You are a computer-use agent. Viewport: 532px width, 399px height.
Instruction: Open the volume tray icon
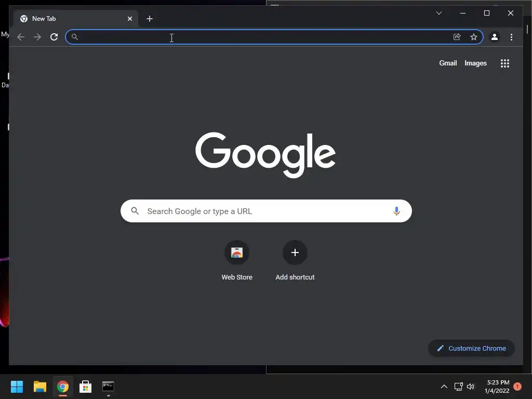471,387
